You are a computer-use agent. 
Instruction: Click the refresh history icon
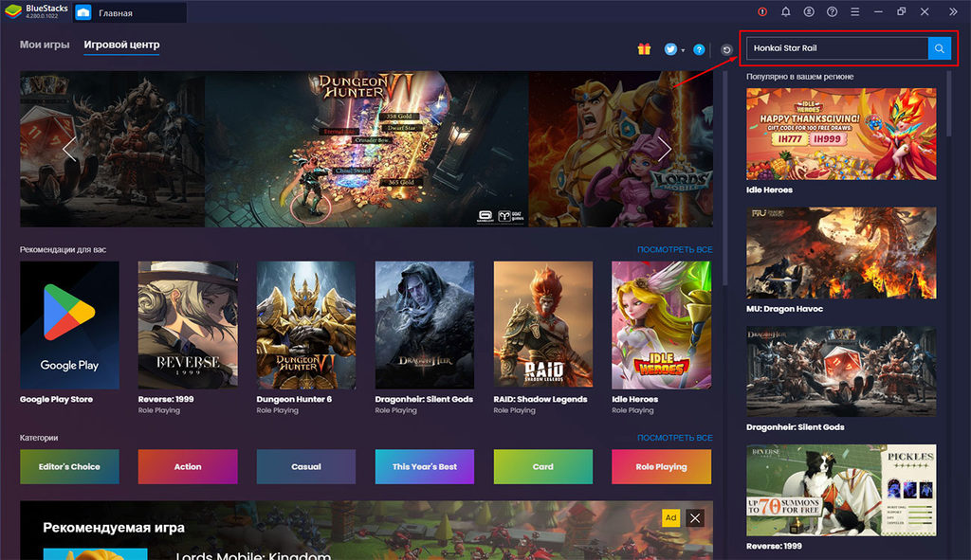click(726, 50)
